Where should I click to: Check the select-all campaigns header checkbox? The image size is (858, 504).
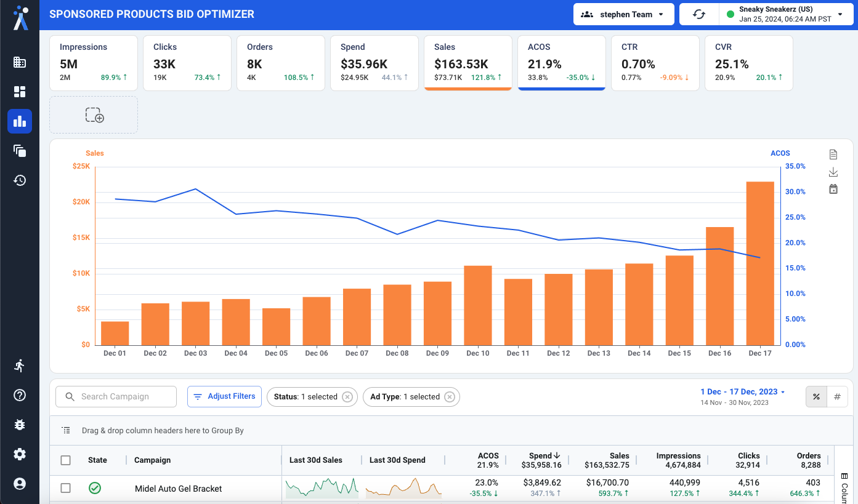tap(66, 460)
